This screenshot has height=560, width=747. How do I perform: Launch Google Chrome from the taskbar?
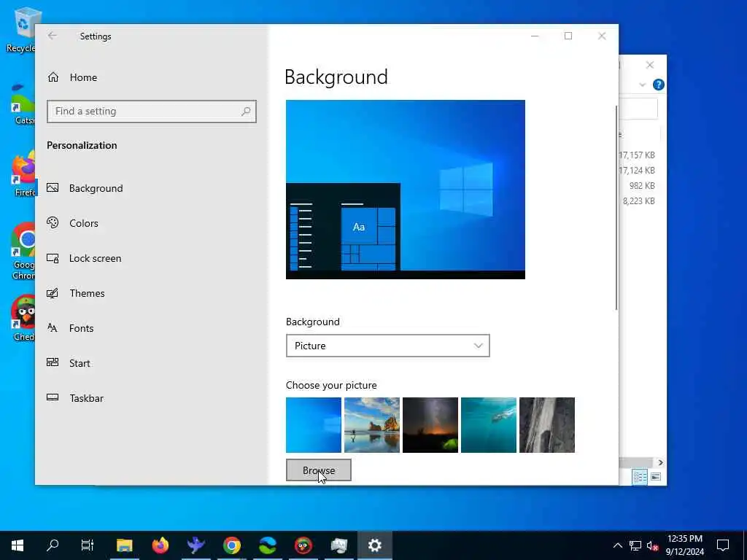coord(231,545)
